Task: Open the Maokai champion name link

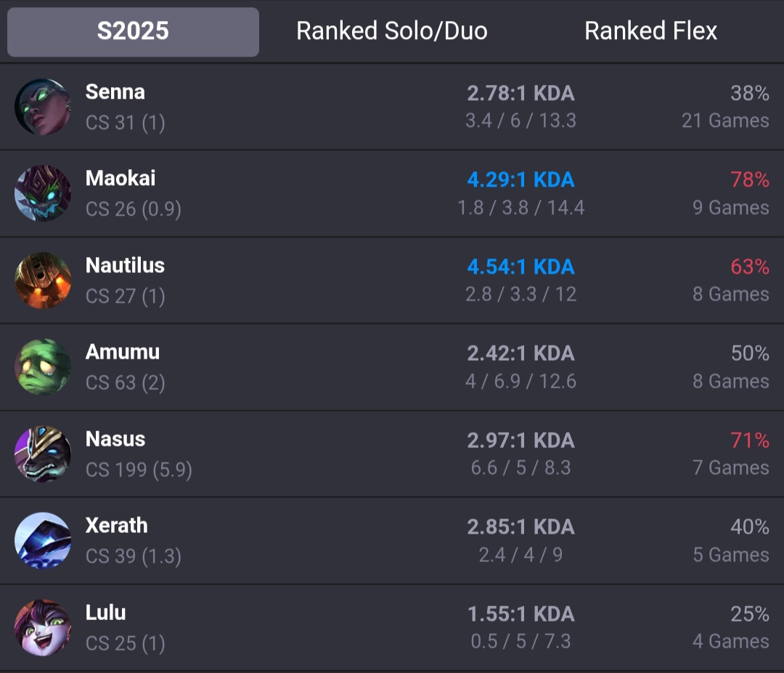Action: point(121,179)
